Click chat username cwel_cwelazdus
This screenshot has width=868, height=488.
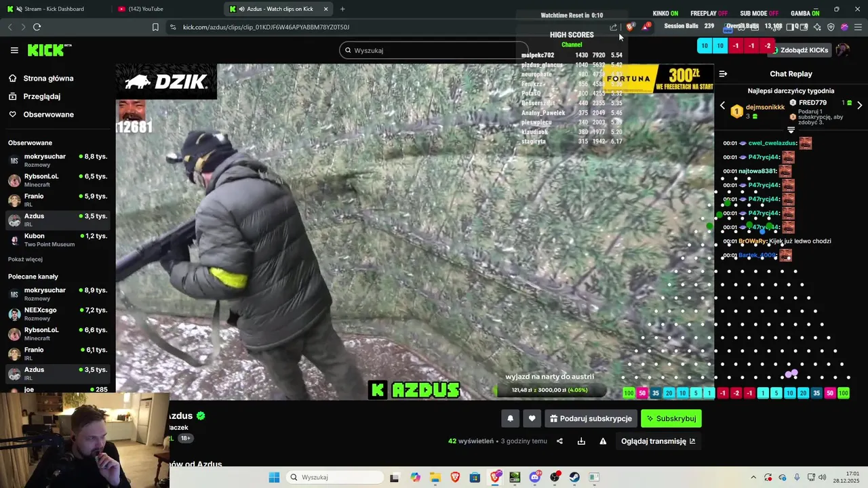click(772, 143)
